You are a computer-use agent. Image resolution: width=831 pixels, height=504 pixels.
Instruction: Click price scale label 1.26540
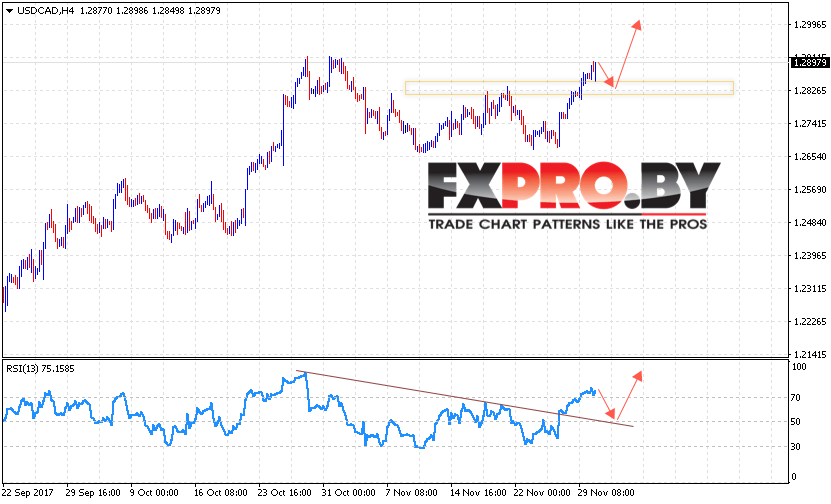coord(810,156)
